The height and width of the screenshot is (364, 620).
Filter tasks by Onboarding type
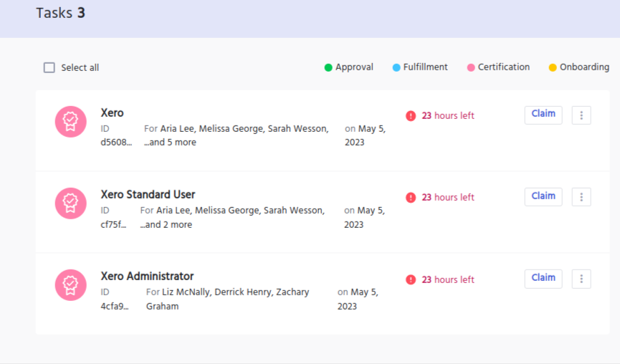click(584, 67)
